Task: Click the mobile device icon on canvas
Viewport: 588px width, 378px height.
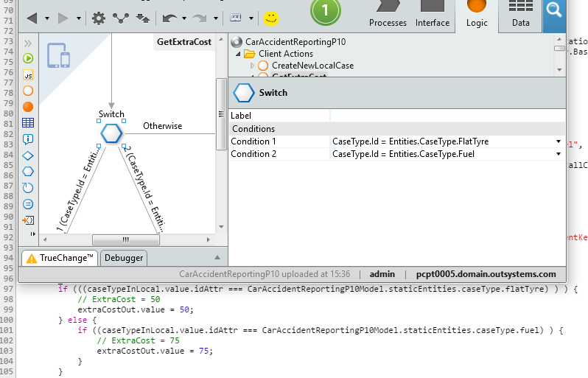Action: click(58, 55)
